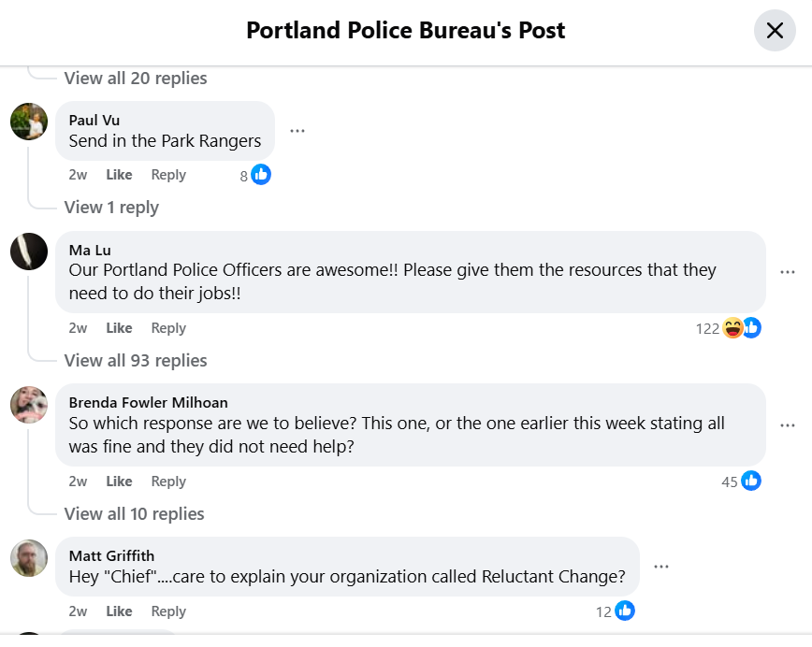Click the 2w timestamp on Matt Griffith's comment
The width and height of the screenshot is (812, 647).
tap(78, 611)
